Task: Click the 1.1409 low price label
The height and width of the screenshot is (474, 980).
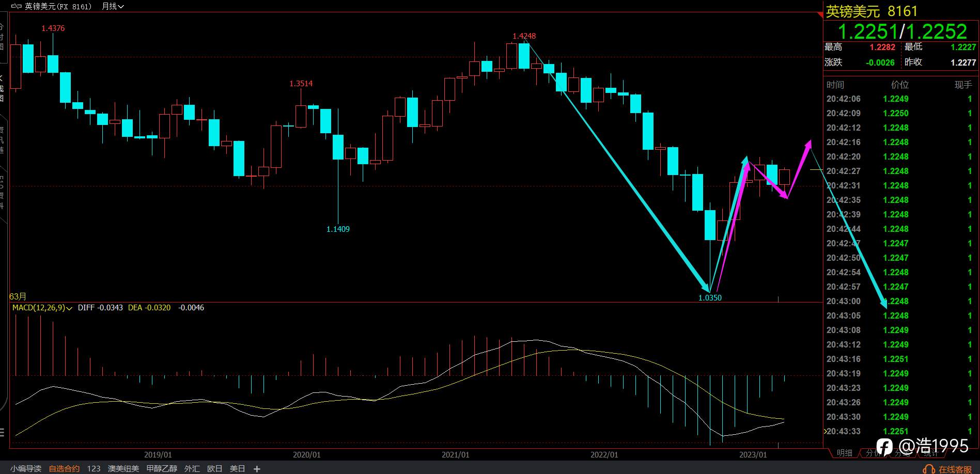Action: pos(338,229)
